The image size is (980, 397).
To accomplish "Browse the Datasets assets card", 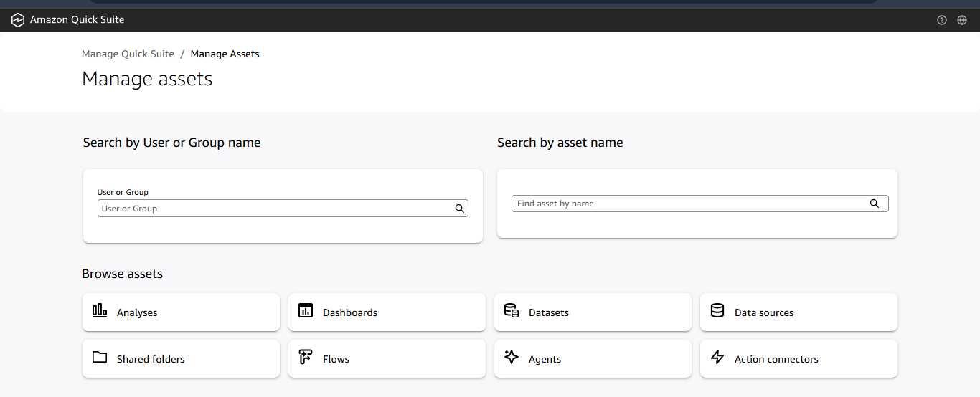I will coord(593,312).
